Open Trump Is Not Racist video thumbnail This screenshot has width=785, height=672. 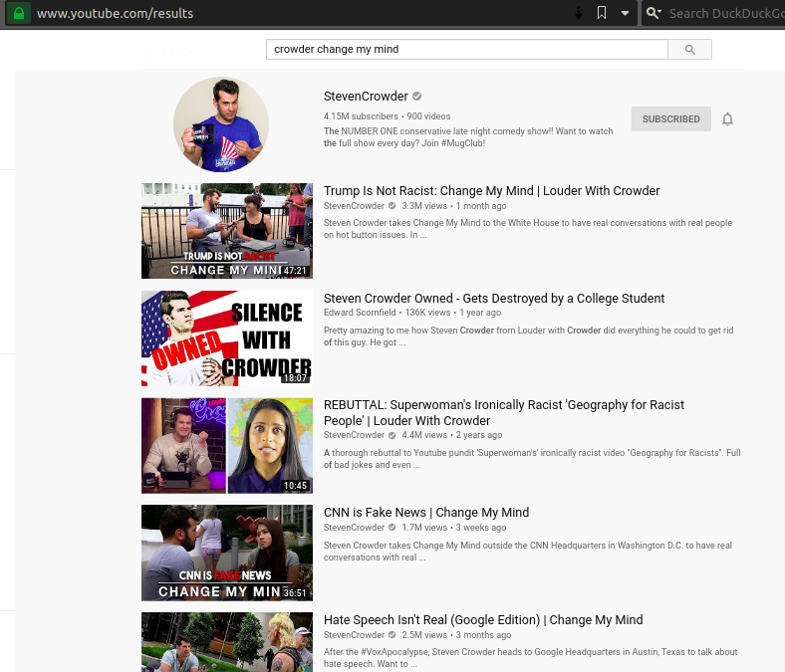[x=227, y=231]
